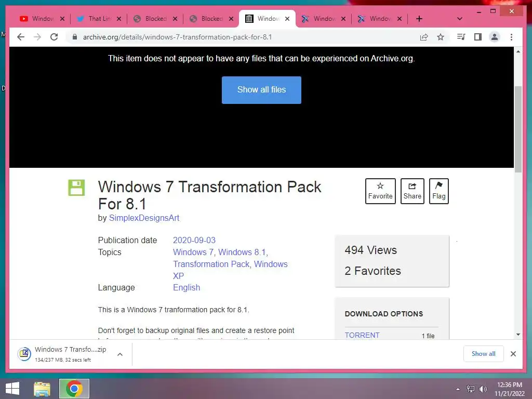This screenshot has width=532, height=399.
Task: Click the Chrome taskbar icon
Action: click(x=74, y=389)
